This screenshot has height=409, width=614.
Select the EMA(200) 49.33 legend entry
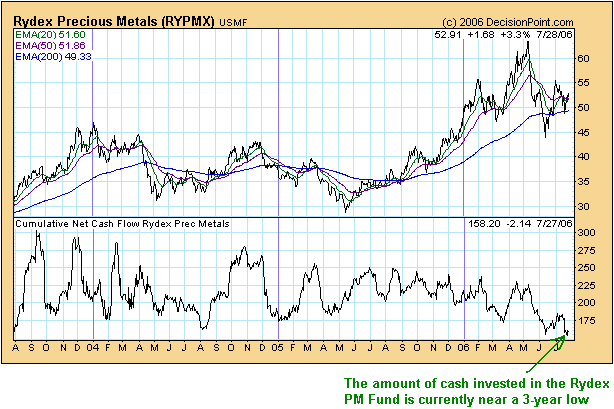pos(51,57)
